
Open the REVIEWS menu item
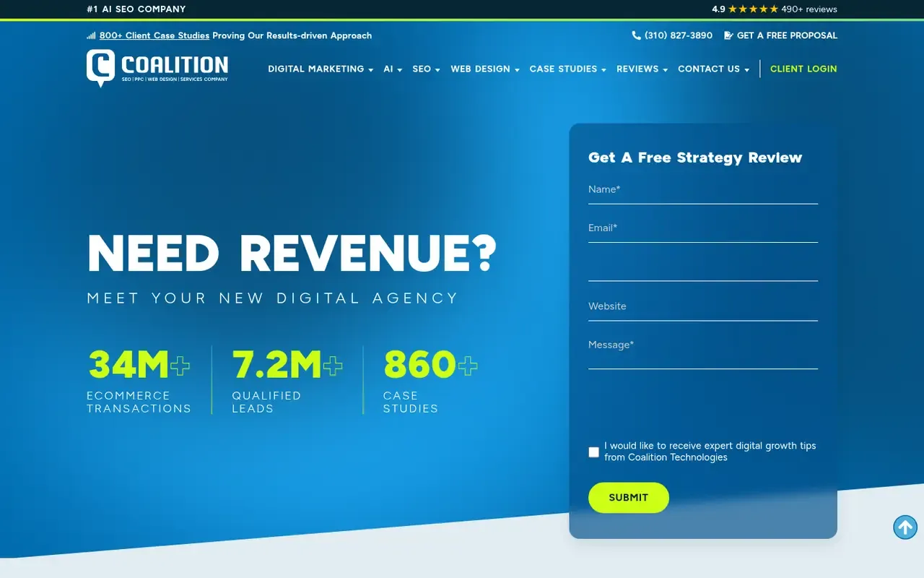pos(637,69)
